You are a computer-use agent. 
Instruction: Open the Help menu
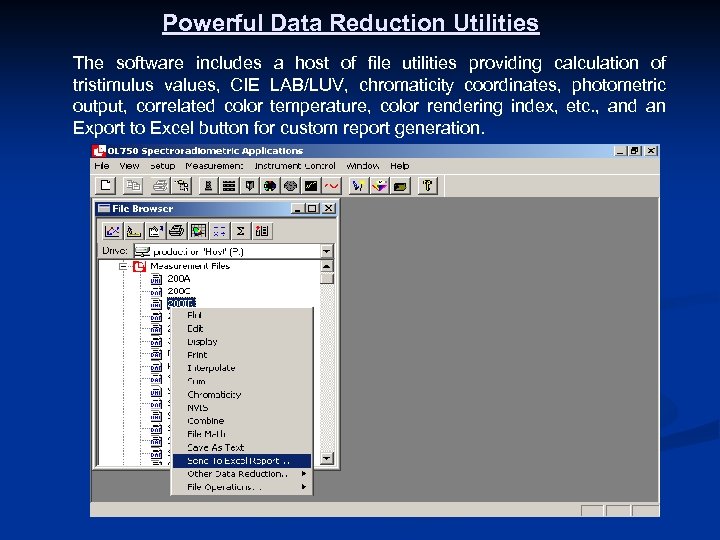(400, 166)
